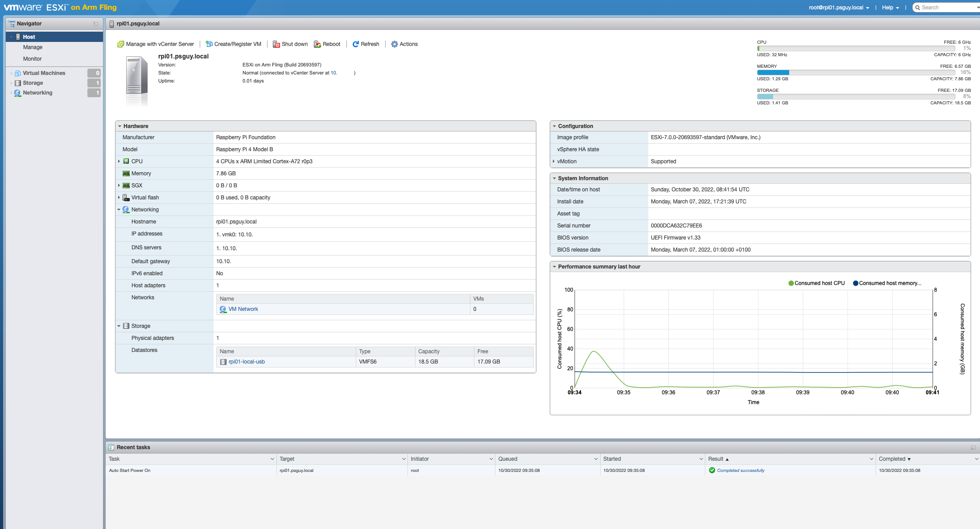
Task: Expand the vMotion row
Action: [554, 161]
